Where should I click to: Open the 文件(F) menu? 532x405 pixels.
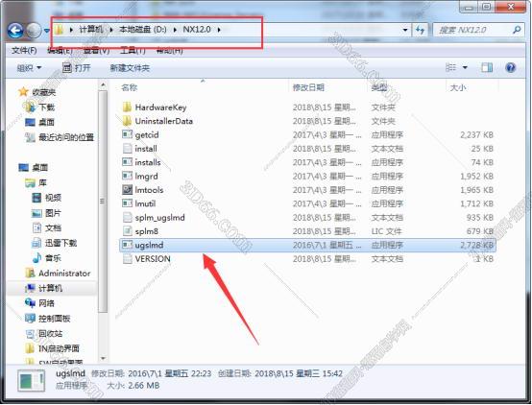click(x=24, y=51)
